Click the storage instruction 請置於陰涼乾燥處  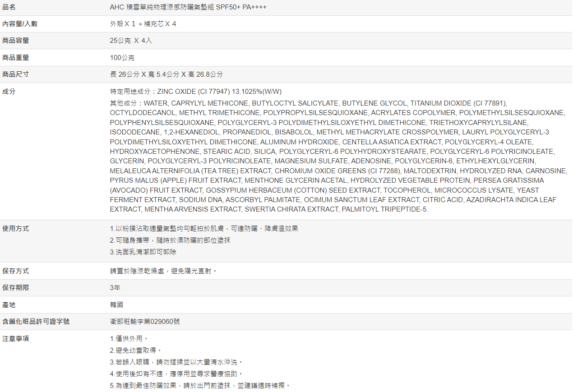(x=164, y=271)
